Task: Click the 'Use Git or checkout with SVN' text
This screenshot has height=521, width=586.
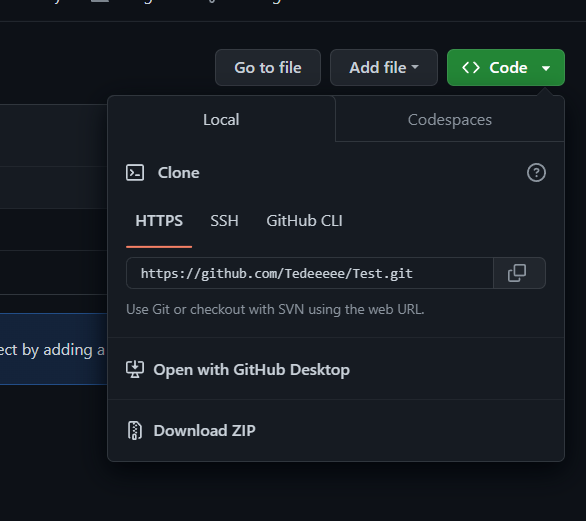Action: (x=275, y=309)
